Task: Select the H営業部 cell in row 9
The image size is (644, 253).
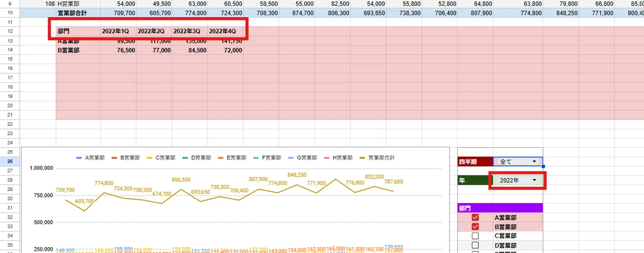Action: [x=78, y=4]
